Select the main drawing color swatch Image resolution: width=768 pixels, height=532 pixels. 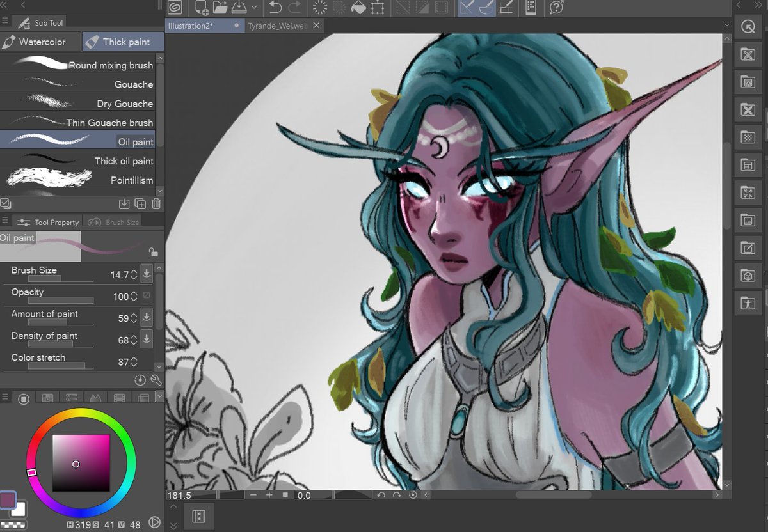8,499
